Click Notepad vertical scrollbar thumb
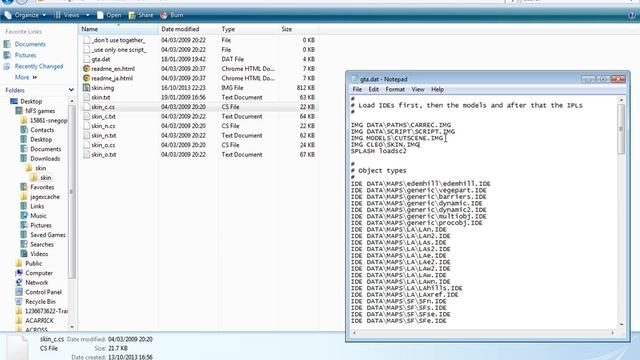Viewport: 640px width, 360px height. tap(621, 129)
